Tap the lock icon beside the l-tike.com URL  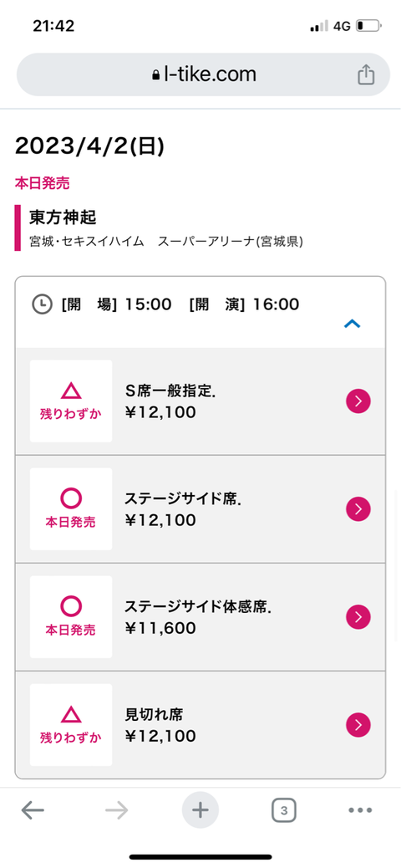pyautogui.click(x=156, y=75)
